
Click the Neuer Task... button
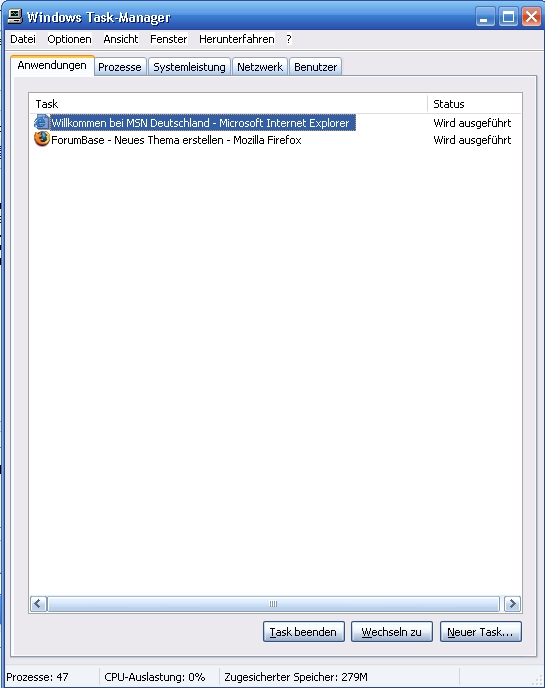click(x=480, y=632)
